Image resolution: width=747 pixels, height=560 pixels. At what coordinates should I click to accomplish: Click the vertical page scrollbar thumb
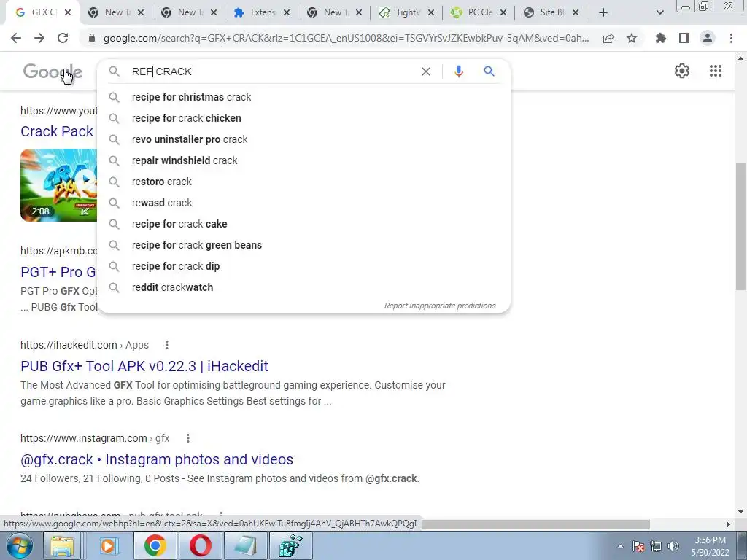point(740,226)
